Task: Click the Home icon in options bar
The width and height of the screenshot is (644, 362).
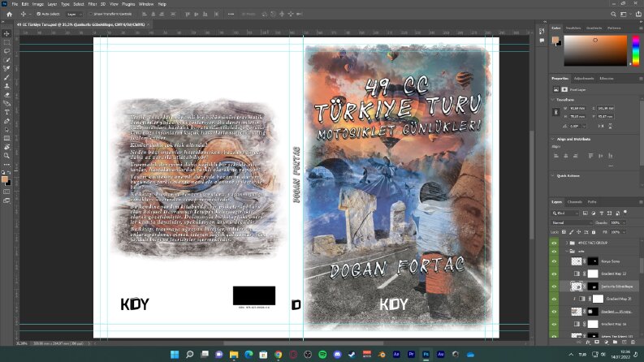Action: (x=9, y=14)
